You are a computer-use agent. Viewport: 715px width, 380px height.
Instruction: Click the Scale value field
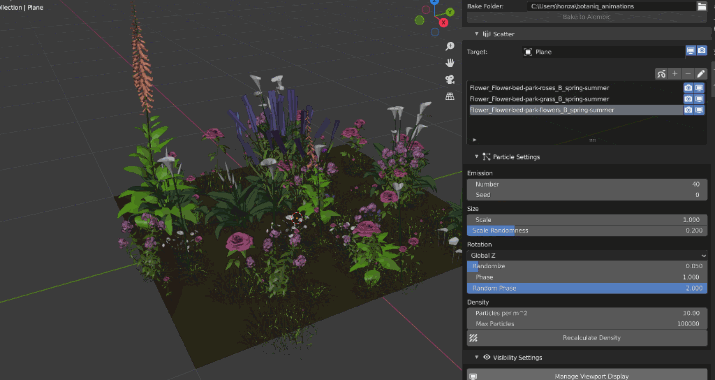coord(587,219)
